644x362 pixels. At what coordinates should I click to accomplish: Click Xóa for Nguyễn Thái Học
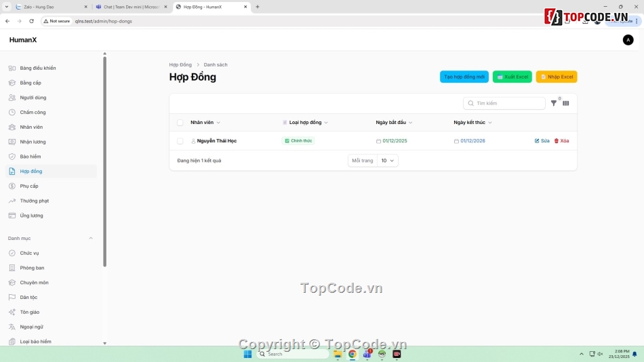561,141
